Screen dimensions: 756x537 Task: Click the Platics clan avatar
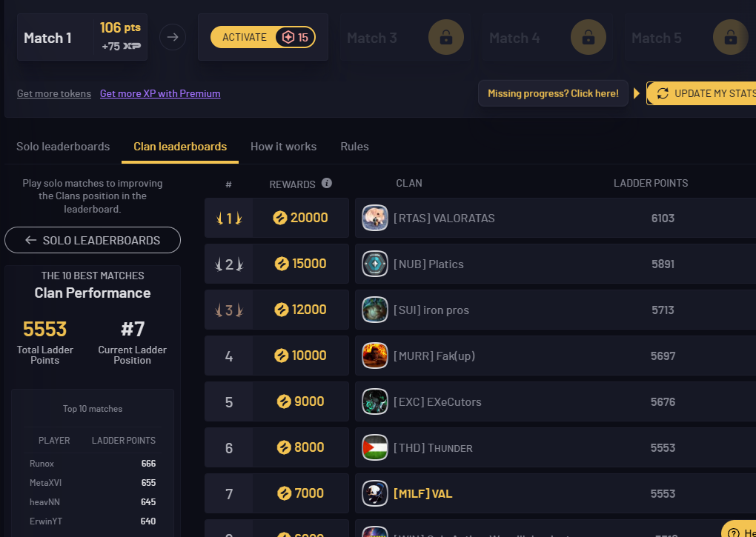pyautogui.click(x=375, y=264)
